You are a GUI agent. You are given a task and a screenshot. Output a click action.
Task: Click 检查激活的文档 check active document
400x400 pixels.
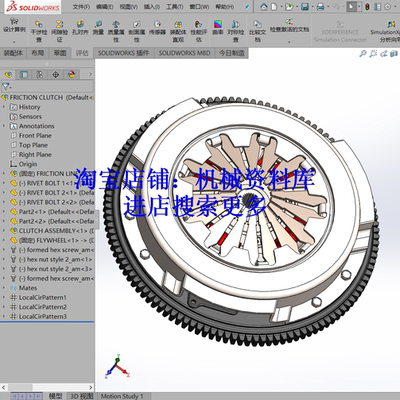(289, 26)
